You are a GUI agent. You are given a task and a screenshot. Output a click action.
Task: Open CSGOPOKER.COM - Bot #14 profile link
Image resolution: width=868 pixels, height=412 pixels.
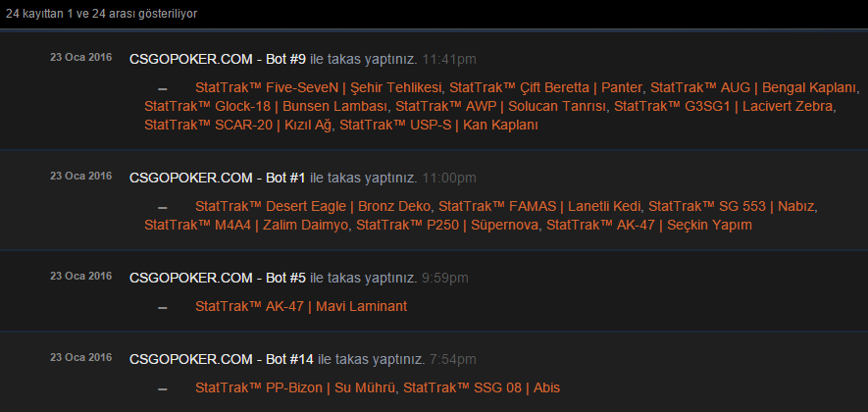(222, 359)
